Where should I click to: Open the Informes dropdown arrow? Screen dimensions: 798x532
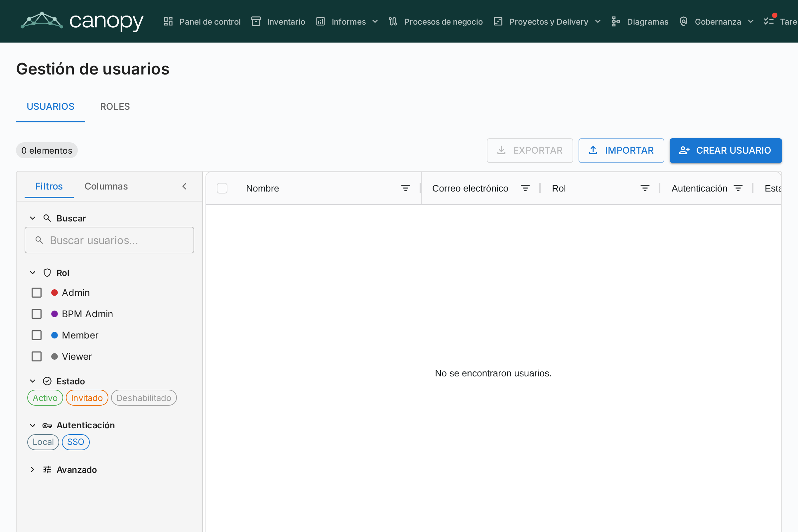(x=375, y=21)
